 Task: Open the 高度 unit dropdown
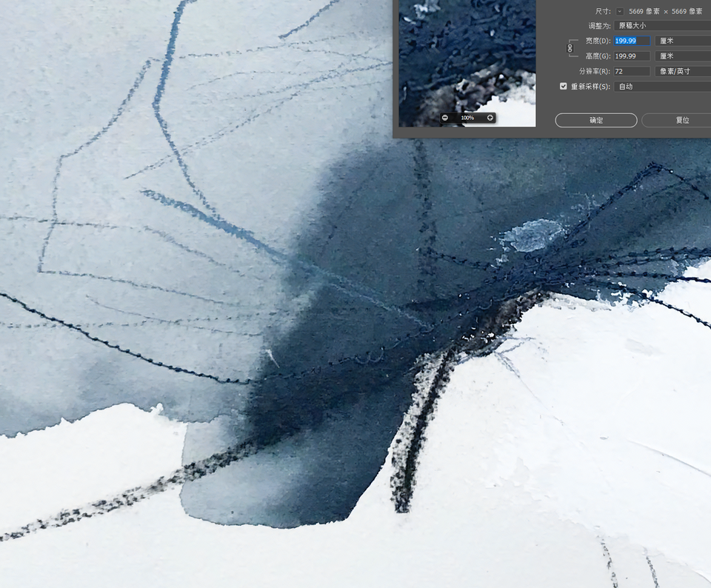[683, 56]
